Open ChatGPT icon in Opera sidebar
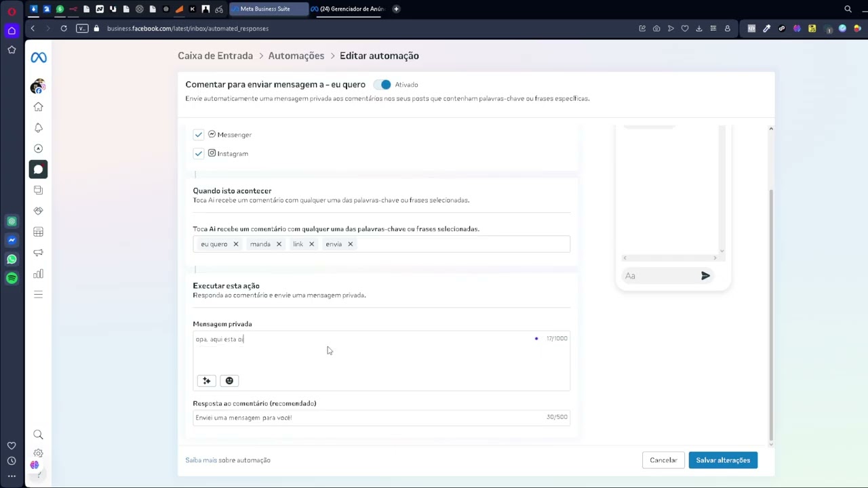This screenshot has height=488, width=868. (x=12, y=221)
